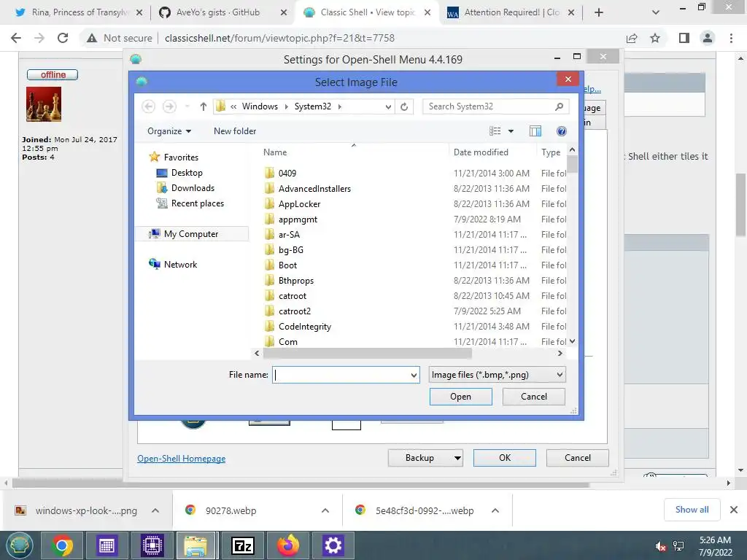This screenshot has width=747, height=560.
Task: Expand the File name combo box dropdown
Action: 414,376
